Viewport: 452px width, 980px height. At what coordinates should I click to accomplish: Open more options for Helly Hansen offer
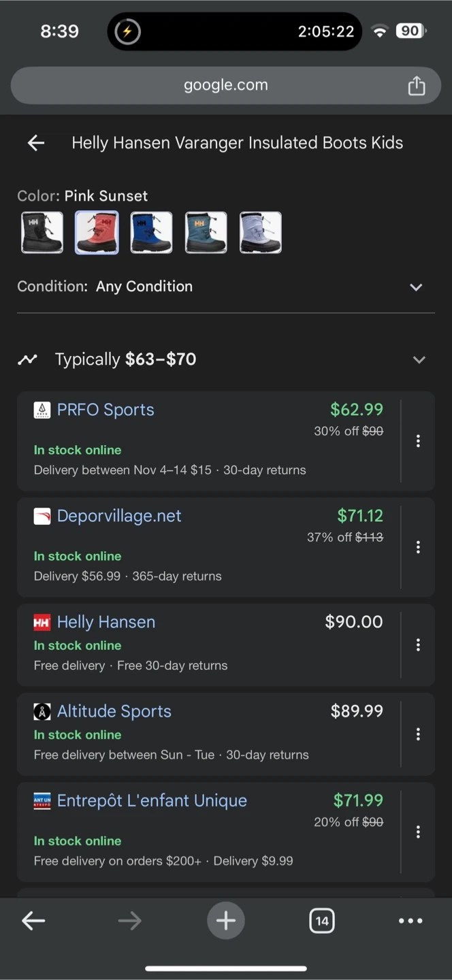coord(418,644)
